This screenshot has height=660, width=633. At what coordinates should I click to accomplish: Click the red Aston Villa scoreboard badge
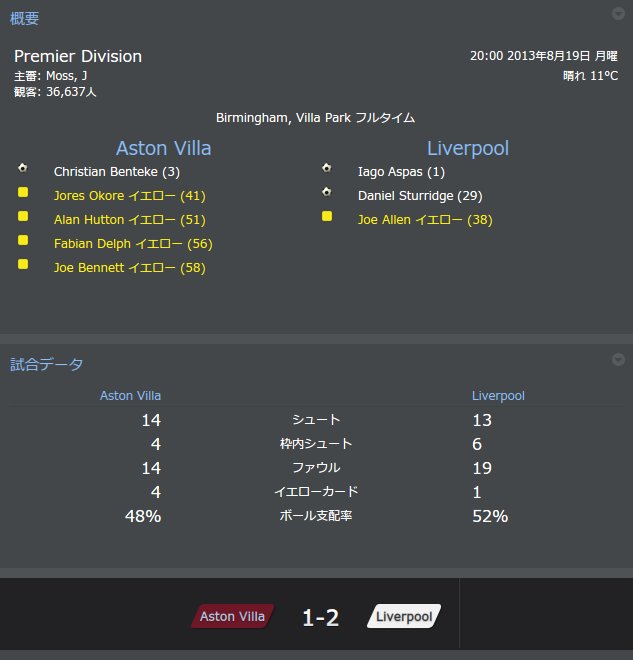[x=232, y=616]
